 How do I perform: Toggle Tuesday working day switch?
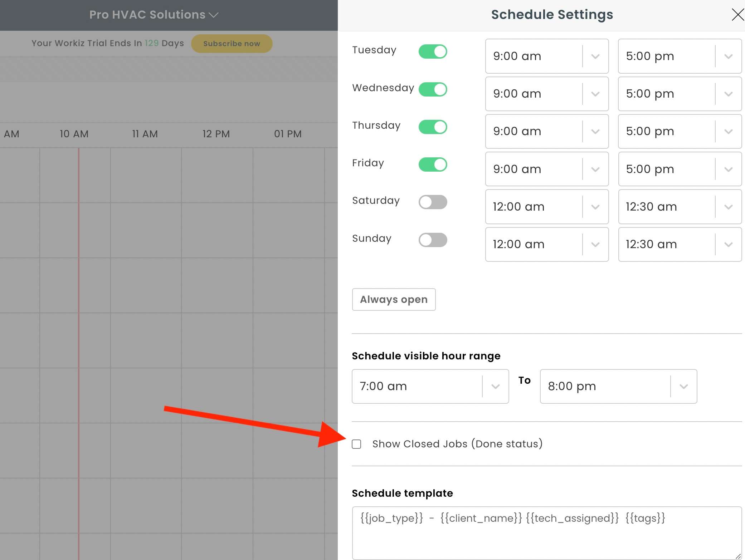click(433, 51)
